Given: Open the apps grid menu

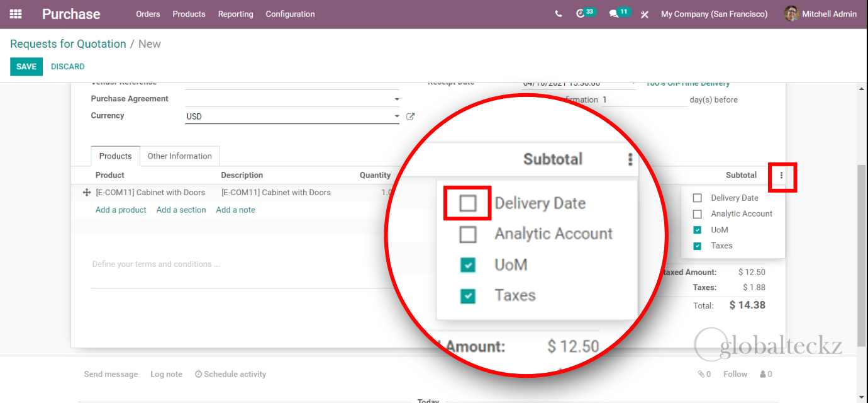Looking at the screenshot, I should coord(16,14).
